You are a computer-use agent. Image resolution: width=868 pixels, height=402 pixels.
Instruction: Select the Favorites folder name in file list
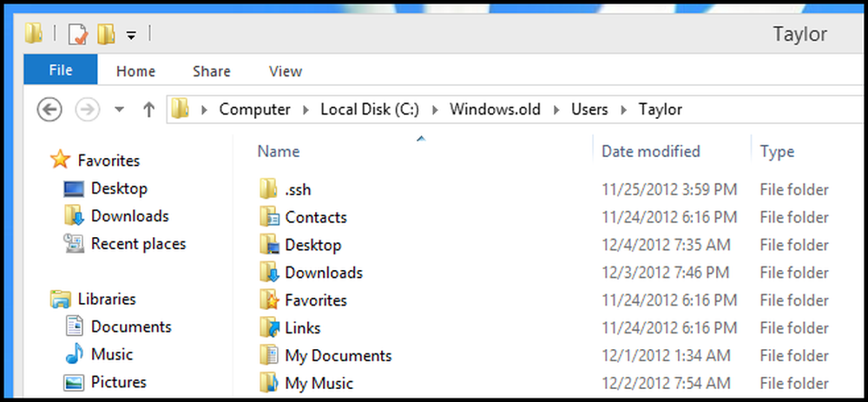[x=316, y=300]
